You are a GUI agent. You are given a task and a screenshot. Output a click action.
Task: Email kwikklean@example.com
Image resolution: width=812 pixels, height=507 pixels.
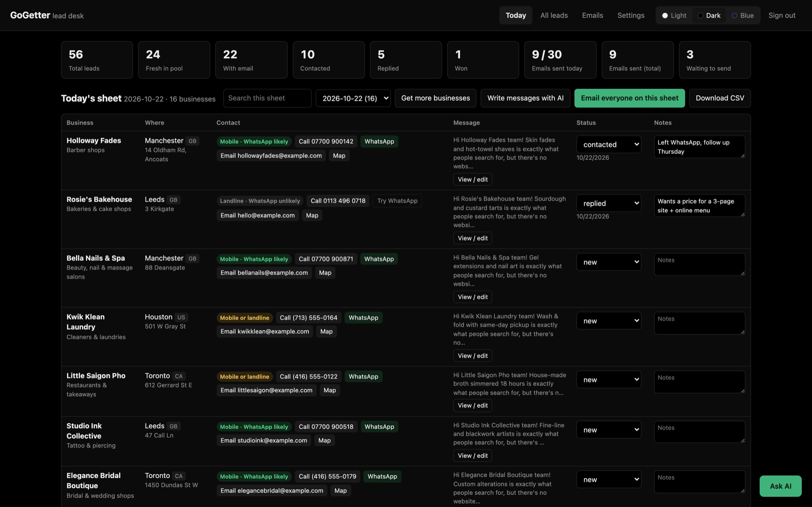265,332
